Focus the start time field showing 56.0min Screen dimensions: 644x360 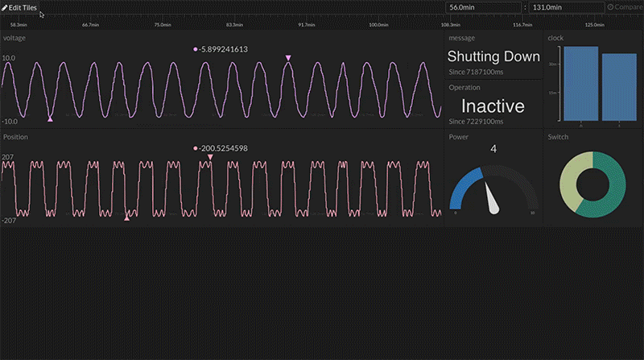pos(483,7)
